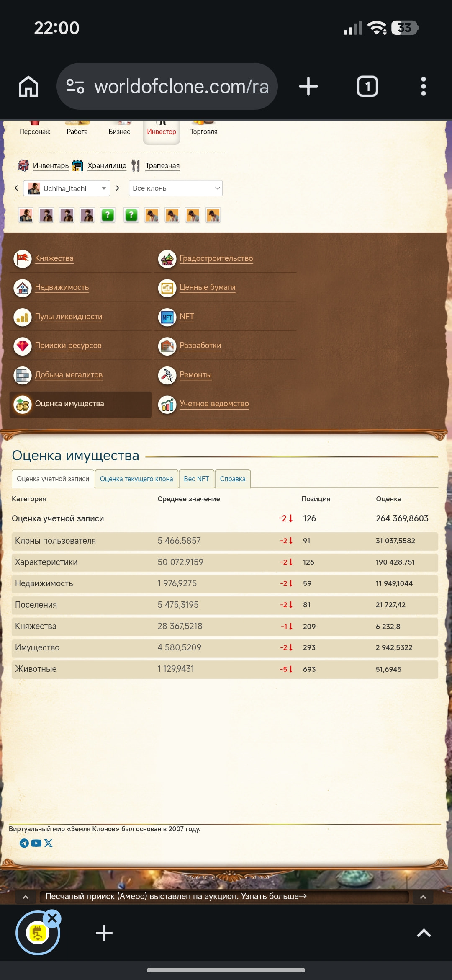The width and height of the screenshot is (452, 980).
Task: Switch to the Вес NFT tab
Action: click(x=196, y=479)
